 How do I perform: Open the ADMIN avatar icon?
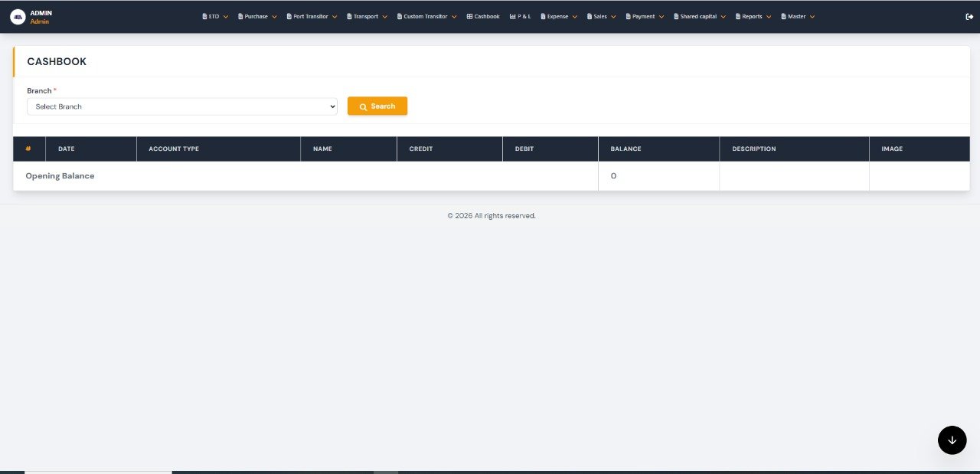point(17,15)
